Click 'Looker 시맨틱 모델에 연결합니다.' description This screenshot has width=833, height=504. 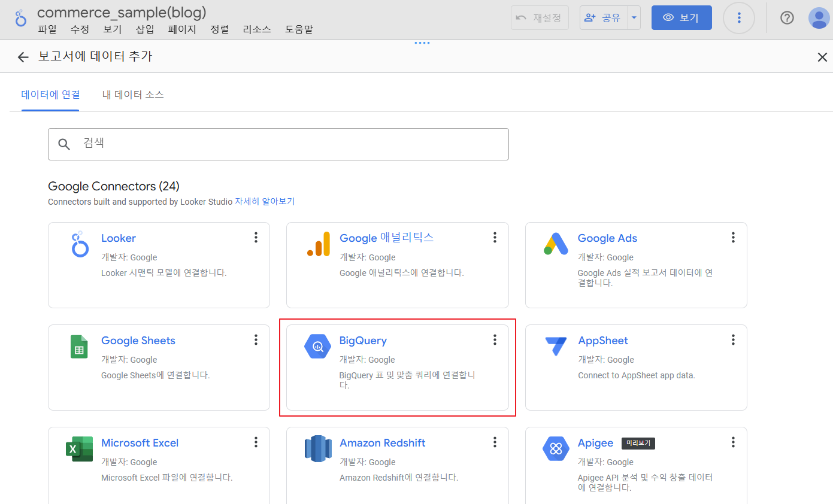click(163, 273)
